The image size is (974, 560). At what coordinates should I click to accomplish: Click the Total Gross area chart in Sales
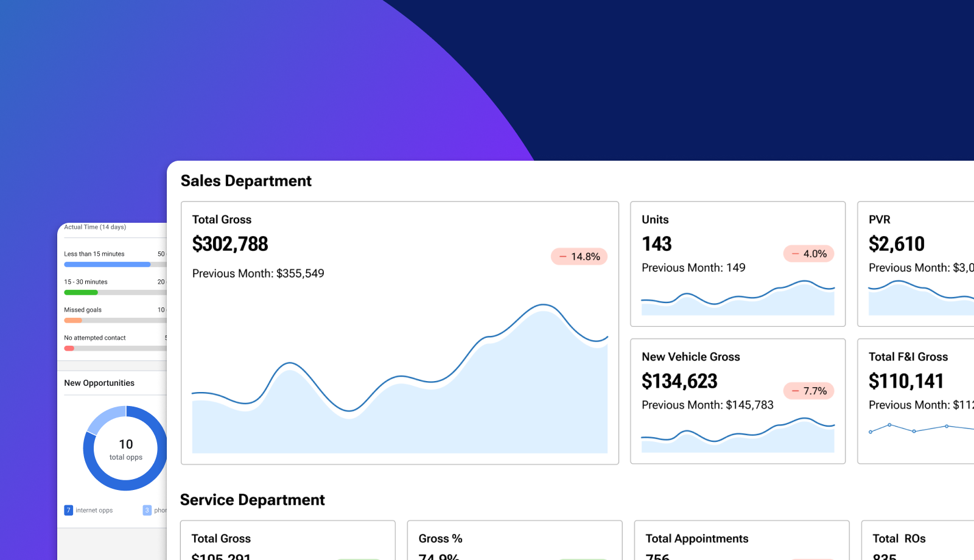click(x=400, y=379)
